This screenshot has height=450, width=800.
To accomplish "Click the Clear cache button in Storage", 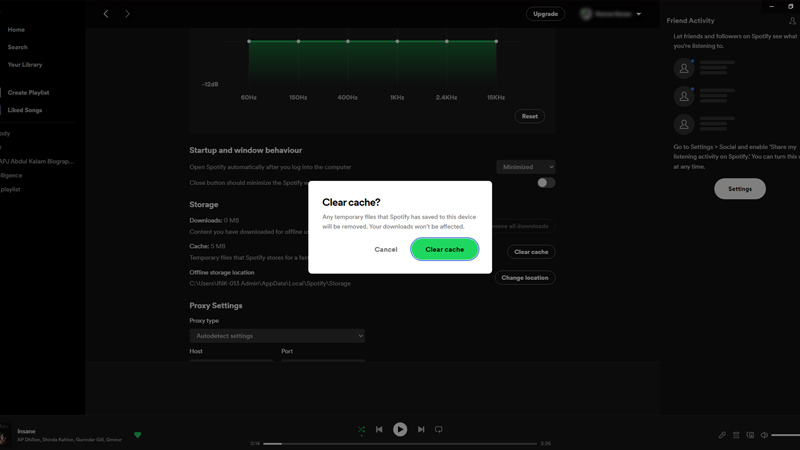I will click(531, 252).
